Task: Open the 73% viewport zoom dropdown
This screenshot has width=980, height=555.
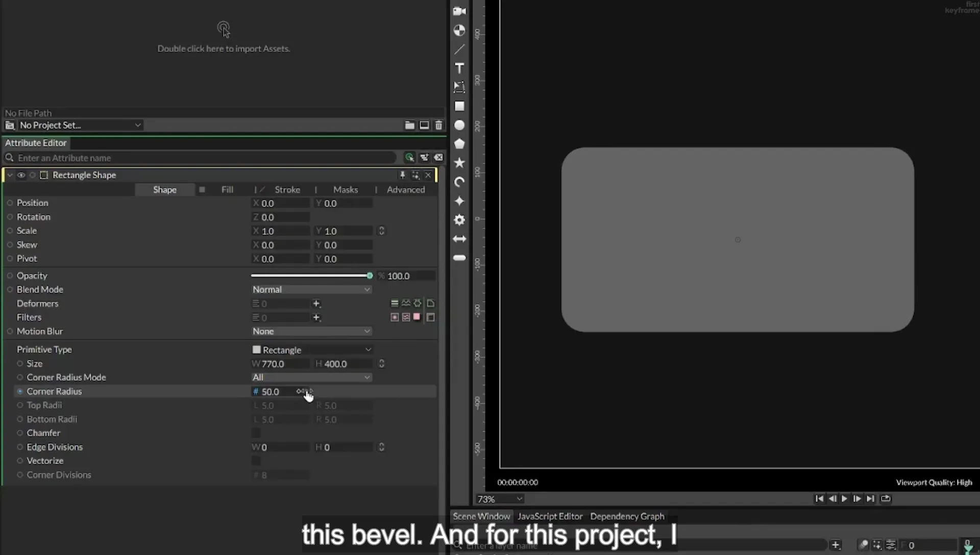Action: [500, 499]
